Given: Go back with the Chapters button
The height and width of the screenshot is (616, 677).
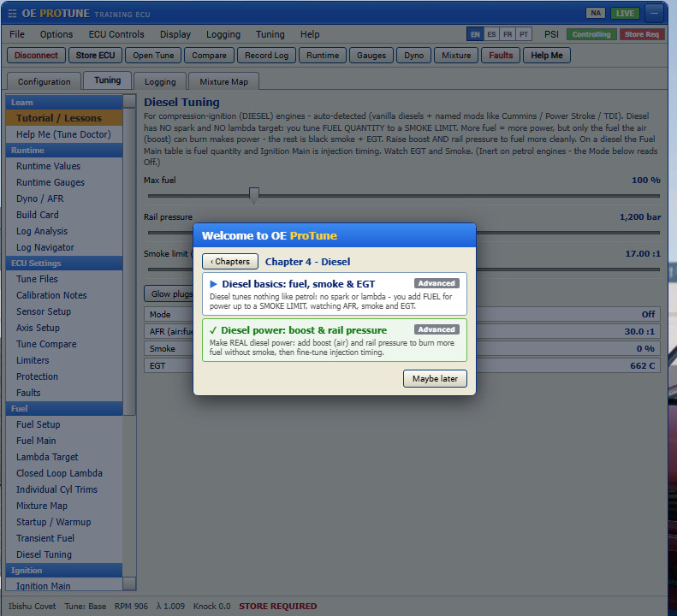Looking at the screenshot, I should [230, 262].
